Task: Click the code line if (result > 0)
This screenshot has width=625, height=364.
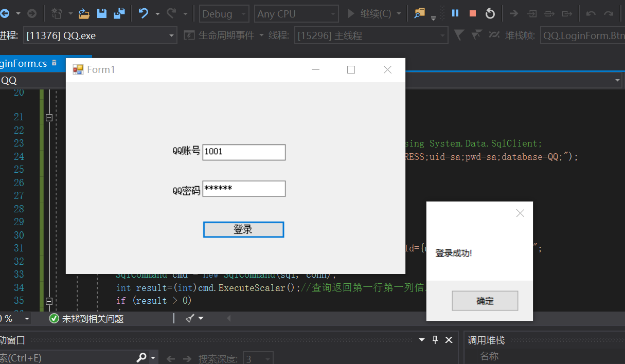Action: (x=154, y=301)
